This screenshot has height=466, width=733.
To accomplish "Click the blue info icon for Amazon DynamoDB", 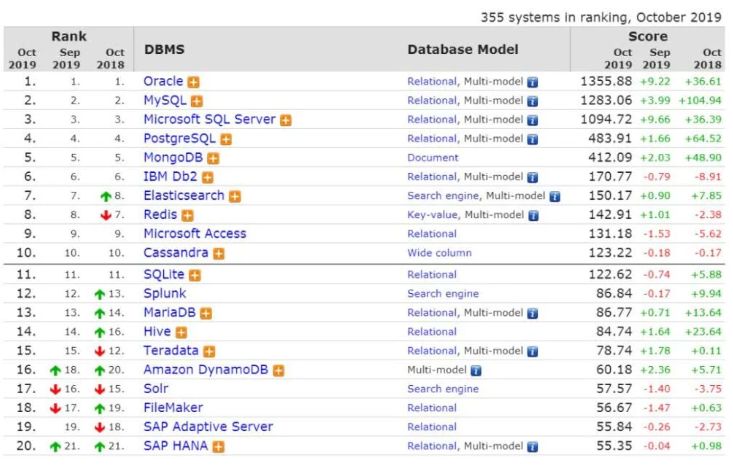I will coord(476,370).
